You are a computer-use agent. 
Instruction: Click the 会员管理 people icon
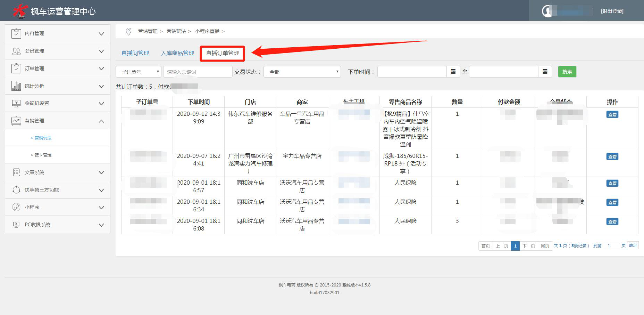(16, 51)
